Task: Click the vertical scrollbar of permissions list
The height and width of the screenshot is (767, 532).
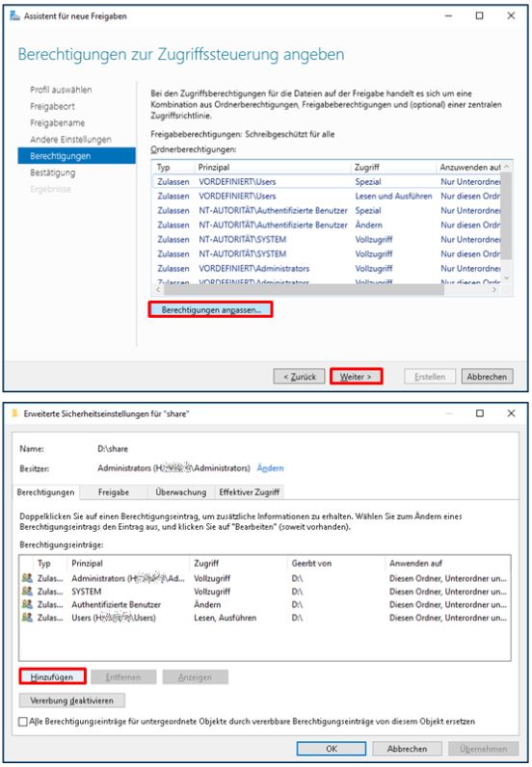Action: [x=507, y=215]
